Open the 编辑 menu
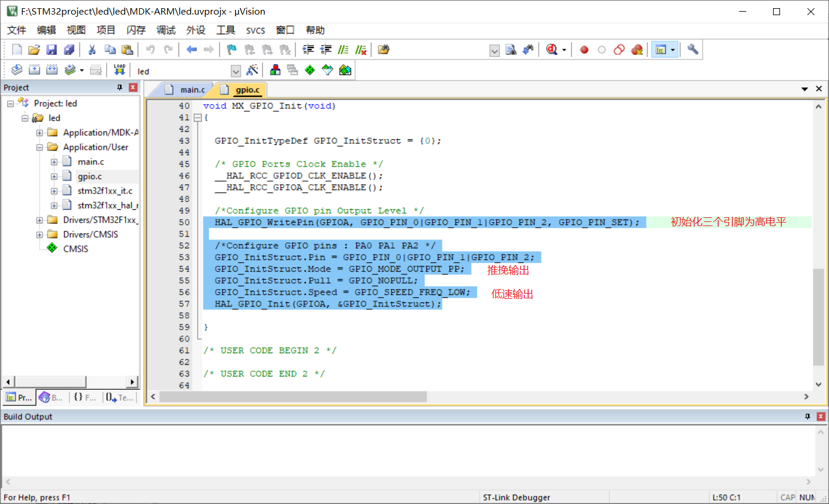Viewport: 829px width, 504px height. pos(47,30)
